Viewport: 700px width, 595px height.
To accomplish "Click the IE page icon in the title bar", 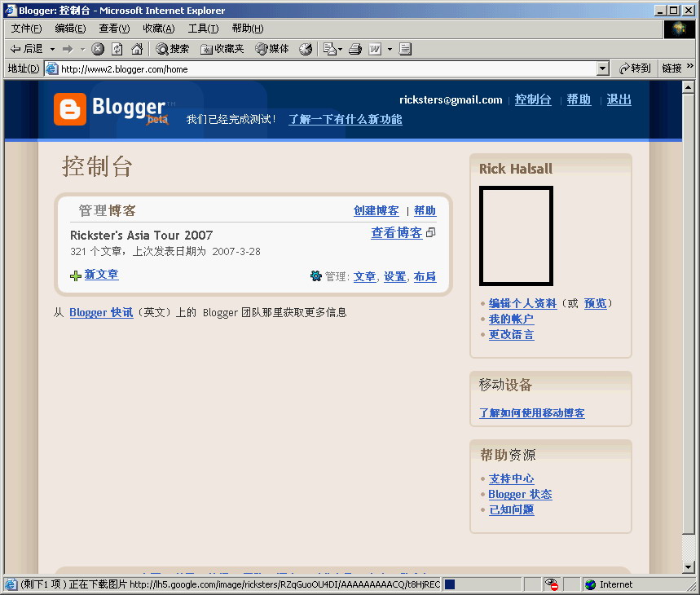I will coord(11,11).
